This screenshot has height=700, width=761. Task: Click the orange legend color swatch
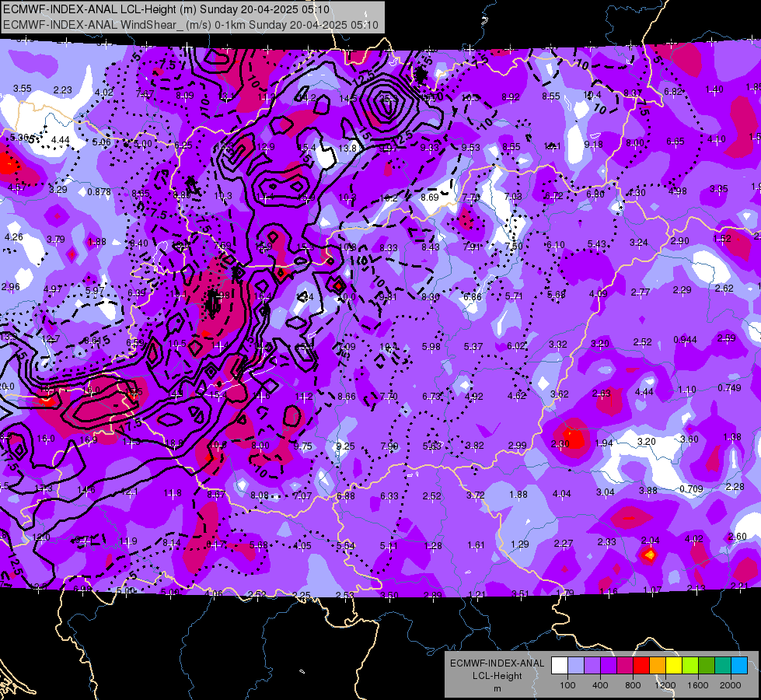point(658,666)
